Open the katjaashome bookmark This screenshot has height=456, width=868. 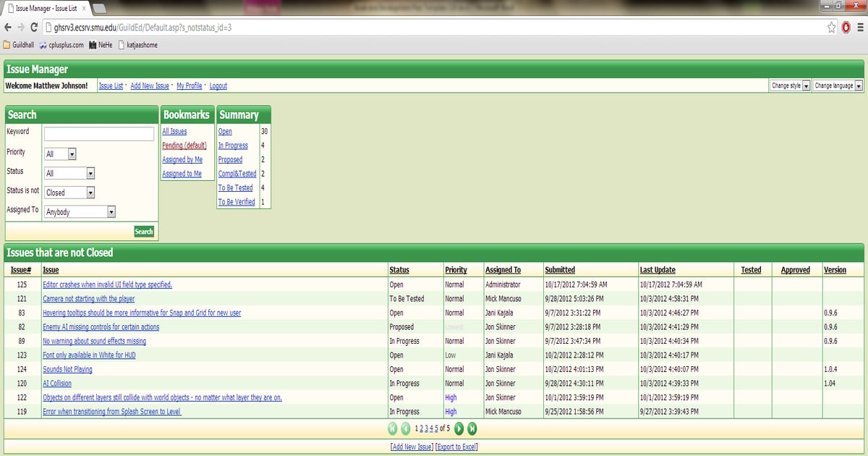tap(137, 45)
